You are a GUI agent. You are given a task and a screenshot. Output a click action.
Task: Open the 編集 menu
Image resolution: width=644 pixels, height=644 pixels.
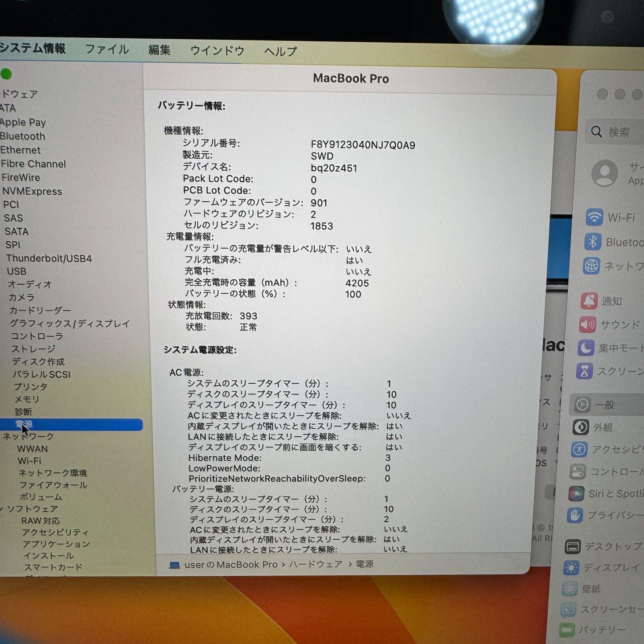[159, 50]
